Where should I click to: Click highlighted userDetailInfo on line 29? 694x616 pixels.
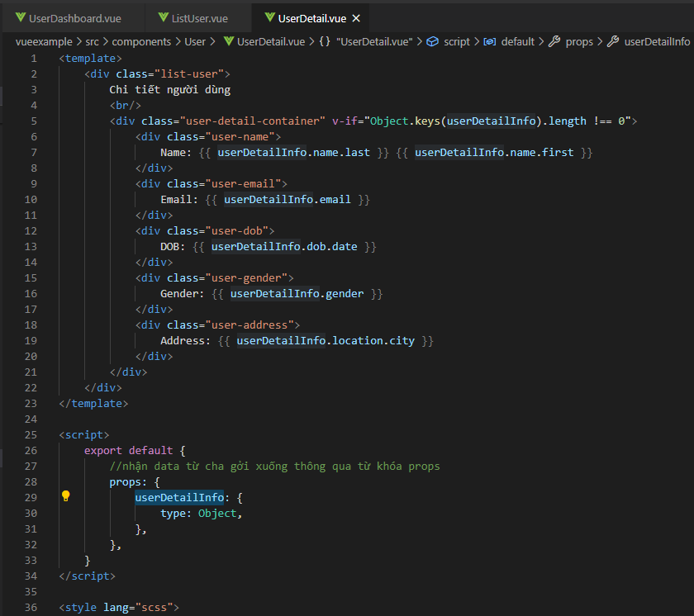pyautogui.click(x=179, y=497)
